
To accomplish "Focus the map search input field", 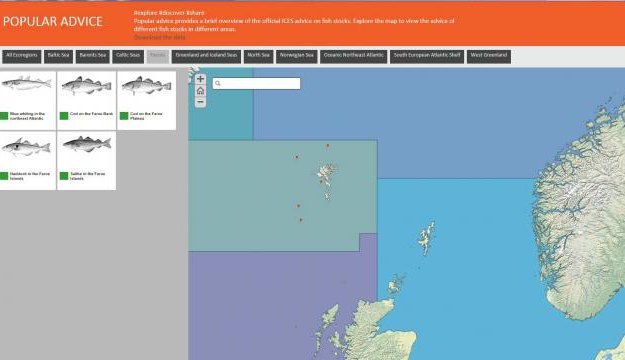I will click(256, 83).
